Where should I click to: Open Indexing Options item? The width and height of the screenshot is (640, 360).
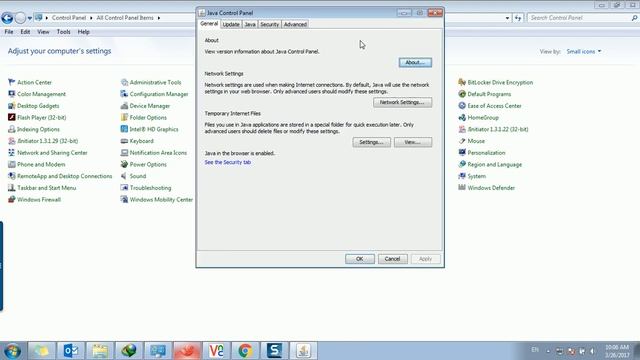(x=34, y=129)
